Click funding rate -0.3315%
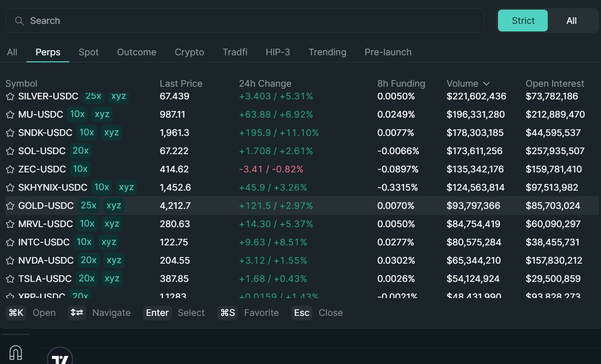The image size is (601, 364). tap(398, 188)
